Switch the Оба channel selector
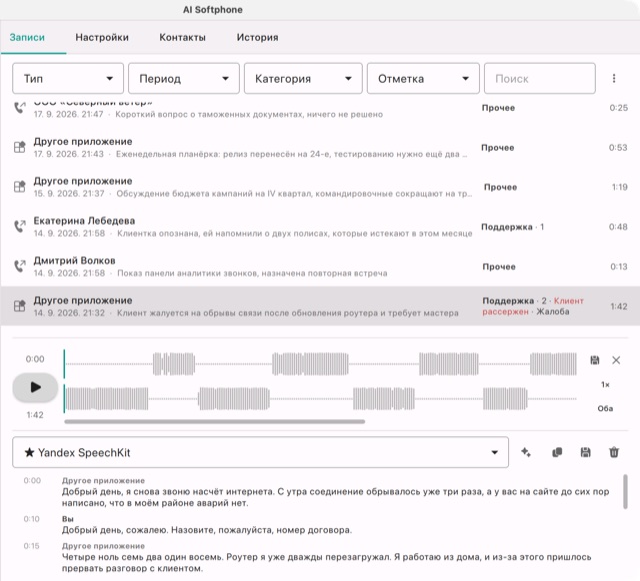Viewport: 640px width, 581px height. pyautogui.click(x=605, y=408)
